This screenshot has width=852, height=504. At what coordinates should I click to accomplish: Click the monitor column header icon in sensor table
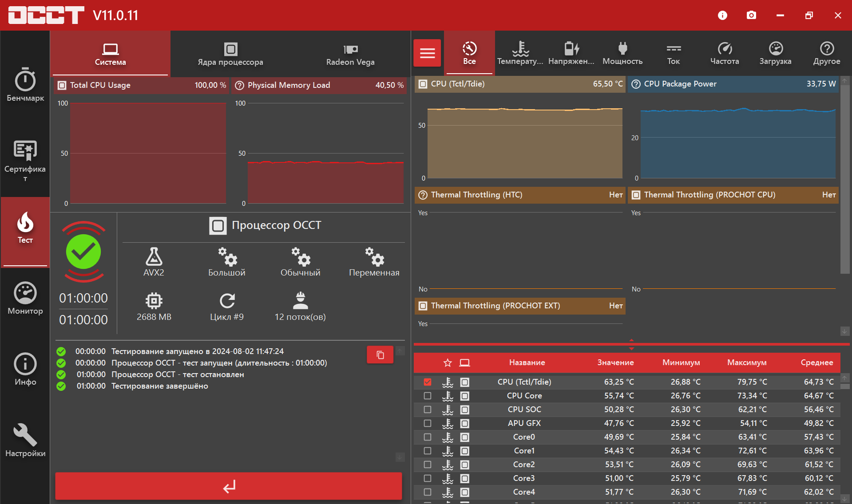(x=464, y=363)
